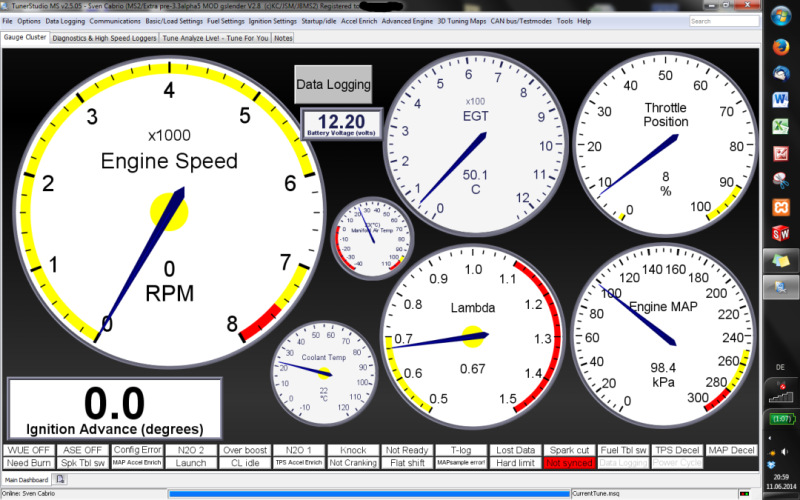Click the WUE OFF status indicator

28,450
